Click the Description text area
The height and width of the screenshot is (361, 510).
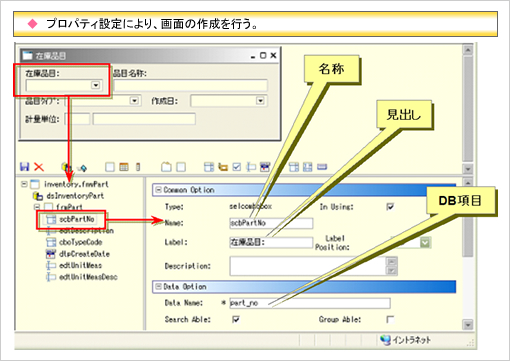tap(308, 266)
